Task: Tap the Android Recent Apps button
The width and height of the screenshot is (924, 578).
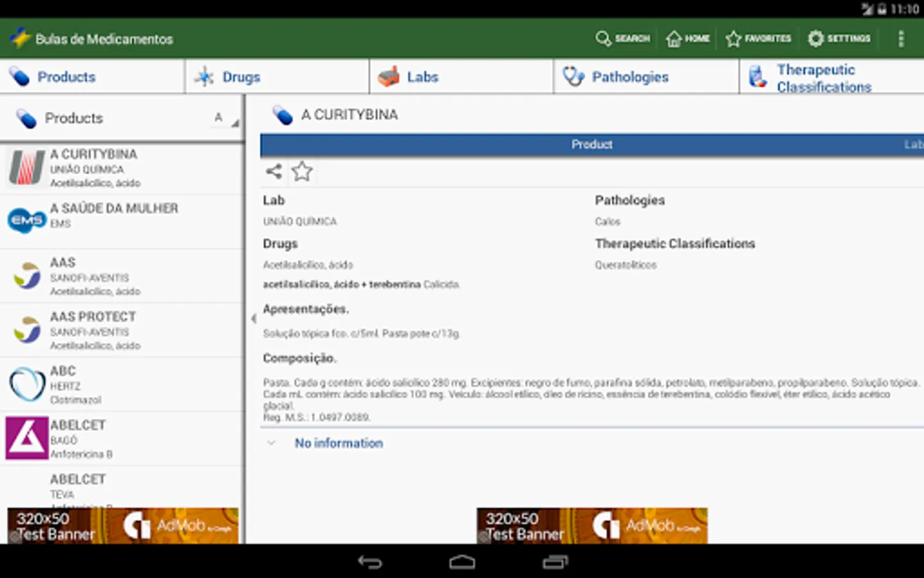Action: click(x=555, y=562)
